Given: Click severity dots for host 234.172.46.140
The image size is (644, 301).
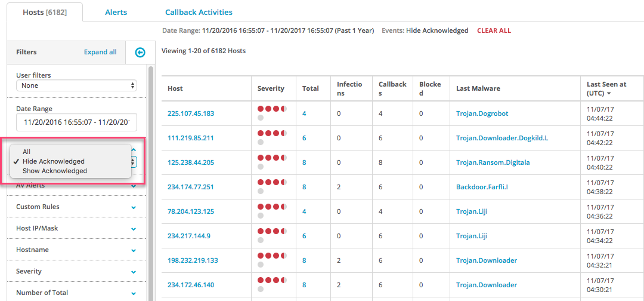Looking at the screenshot, I should pyautogui.click(x=273, y=284).
